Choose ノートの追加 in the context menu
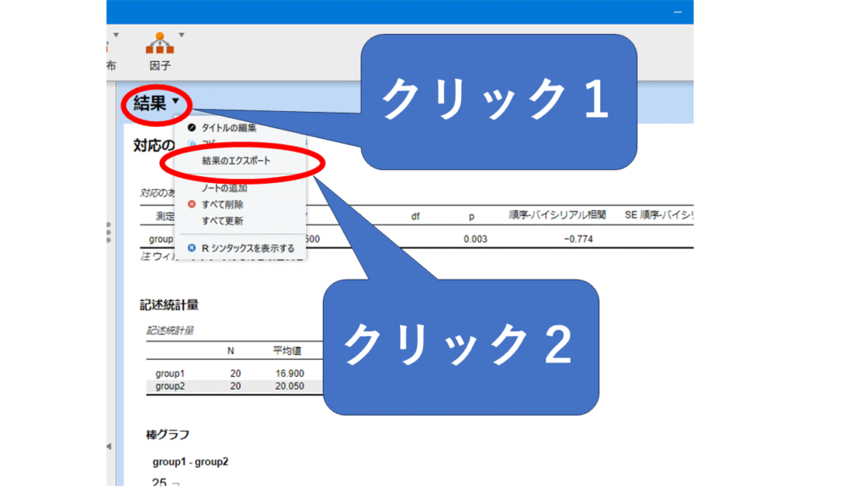This screenshot has width=868, height=488. coord(225,188)
